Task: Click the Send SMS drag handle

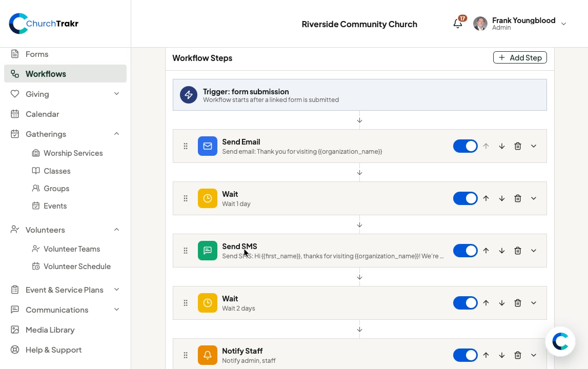Action: [186, 251]
